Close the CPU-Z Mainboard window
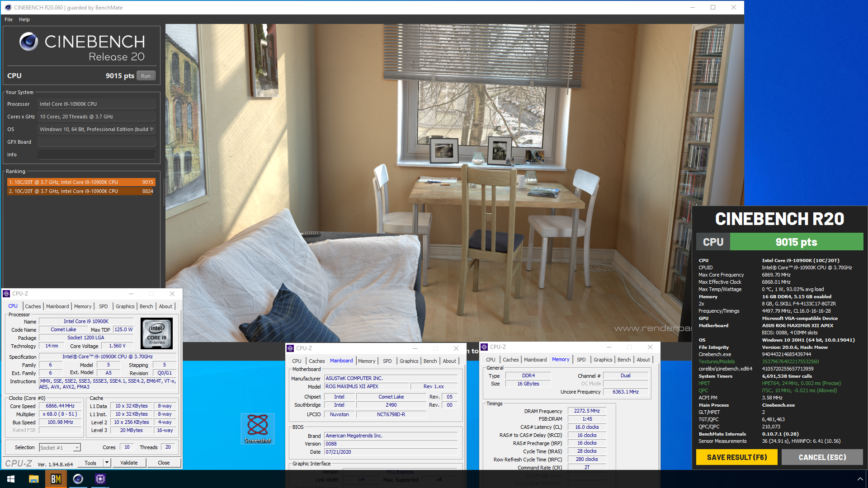This screenshot has height=488, width=868. click(x=456, y=348)
